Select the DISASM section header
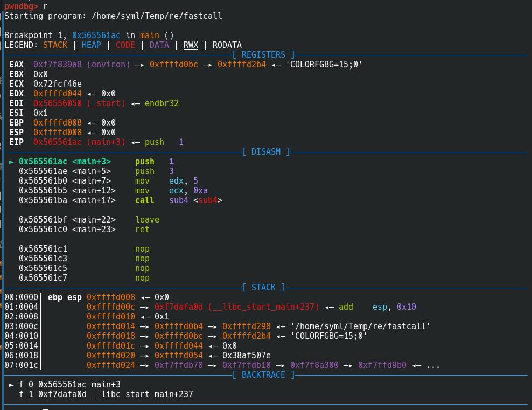 click(266, 152)
